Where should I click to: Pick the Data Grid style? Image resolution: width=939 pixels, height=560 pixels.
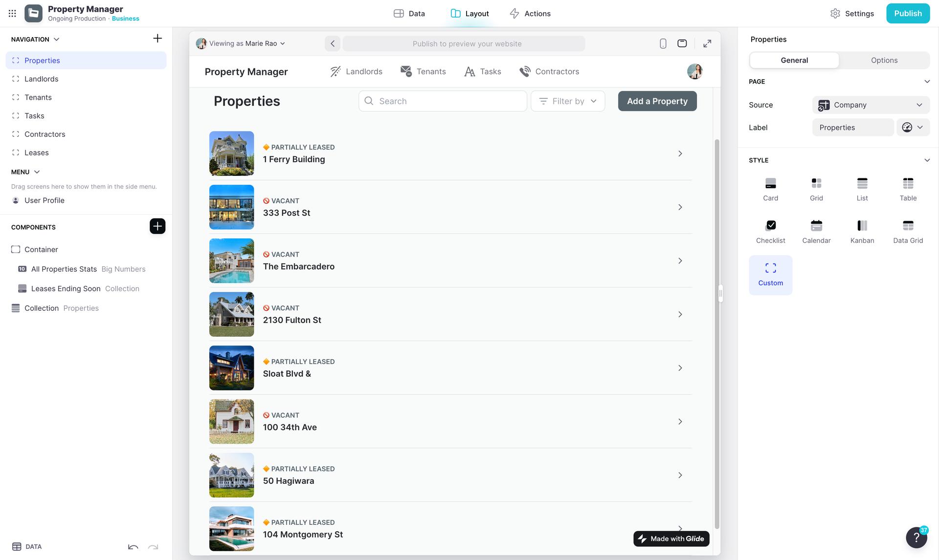908,226
